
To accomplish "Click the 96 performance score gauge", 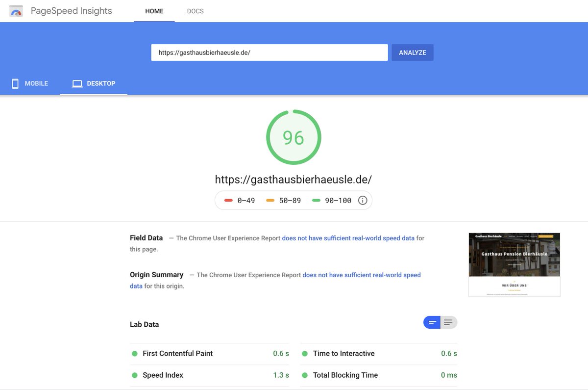I will tap(294, 137).
